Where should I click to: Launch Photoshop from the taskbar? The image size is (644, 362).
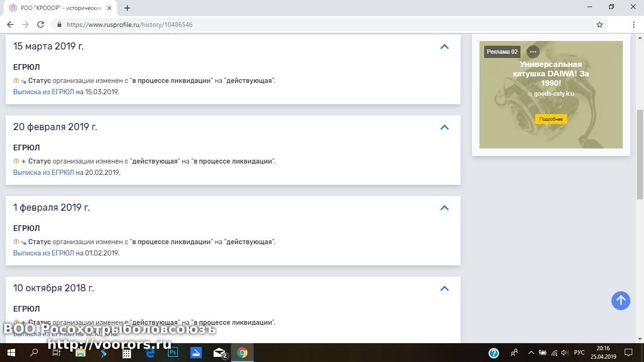[x=173, y=353]
